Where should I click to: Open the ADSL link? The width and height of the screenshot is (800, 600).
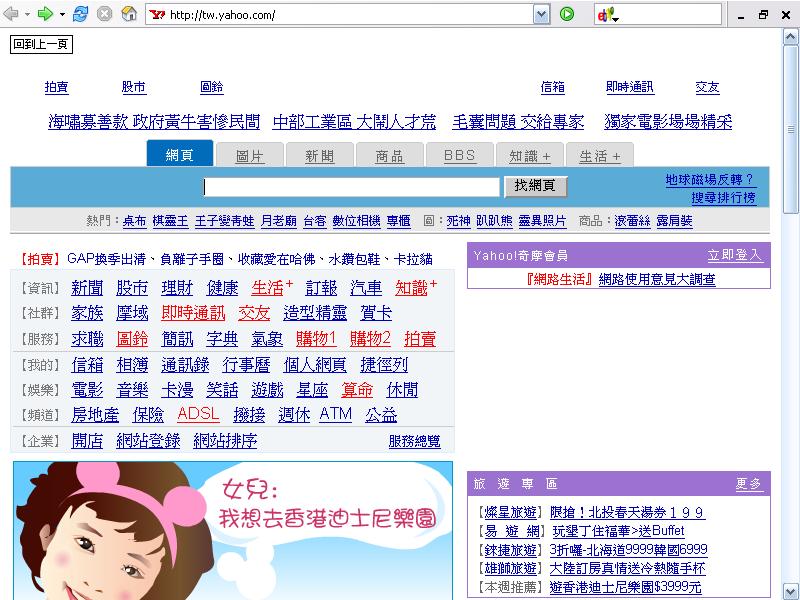click(x=198, y=414)
